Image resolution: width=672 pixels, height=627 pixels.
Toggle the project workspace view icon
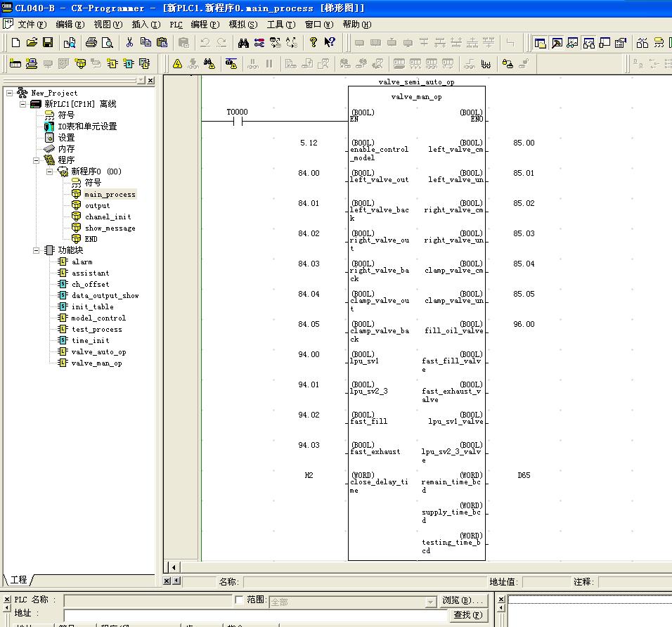coord(540,43)
